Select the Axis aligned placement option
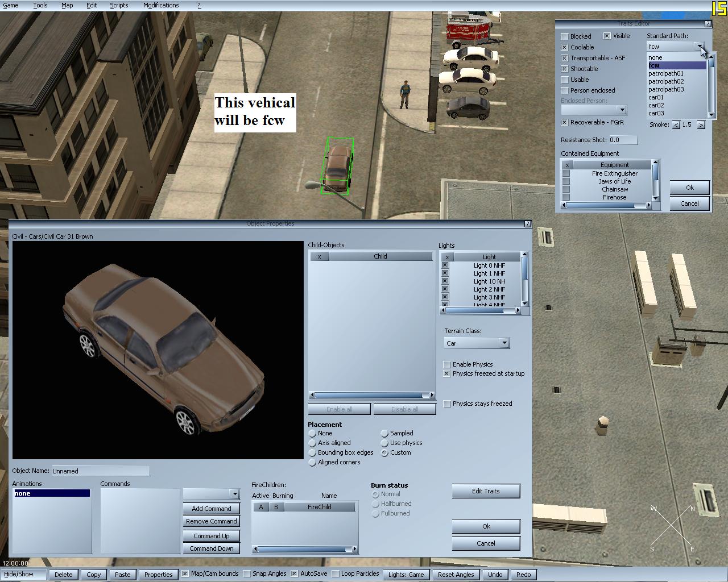Viewport: 728px width, 582px height. click(x=312, y=443)
